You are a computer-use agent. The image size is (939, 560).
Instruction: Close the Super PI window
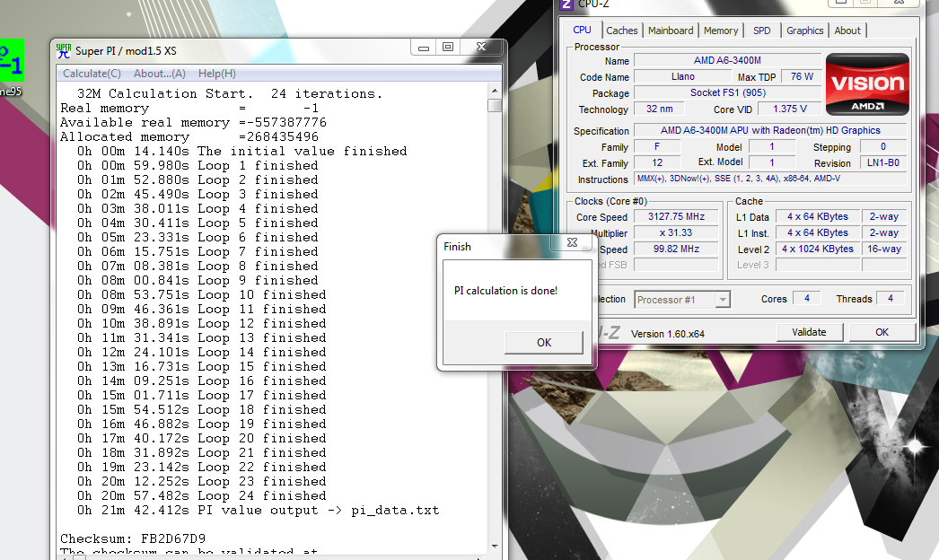coord(481,48)
